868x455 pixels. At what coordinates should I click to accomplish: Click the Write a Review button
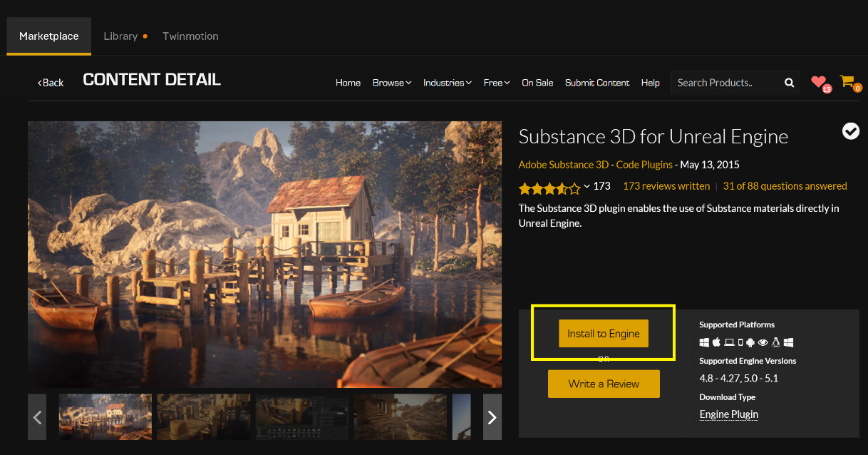(x=604, y=384)
